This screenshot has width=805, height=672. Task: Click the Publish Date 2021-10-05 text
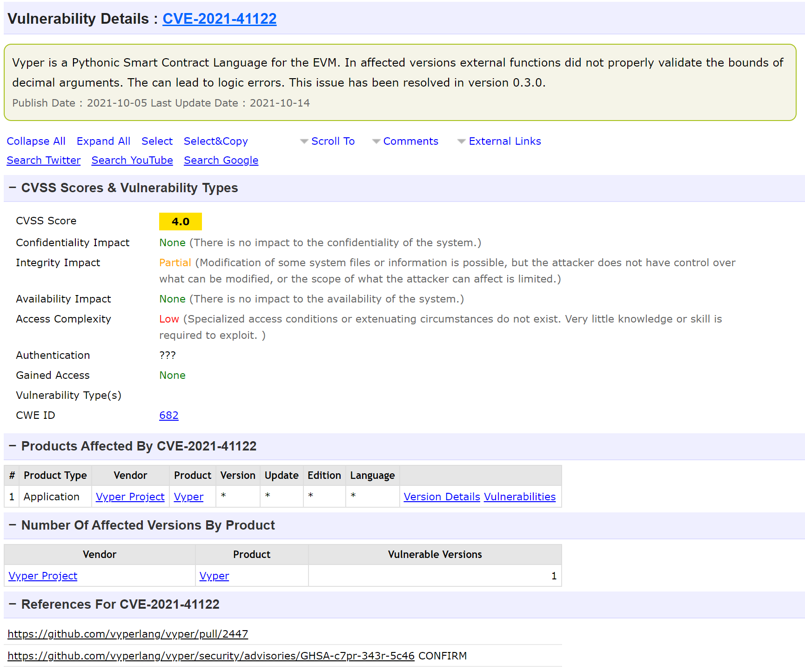[x=80, y=103]
